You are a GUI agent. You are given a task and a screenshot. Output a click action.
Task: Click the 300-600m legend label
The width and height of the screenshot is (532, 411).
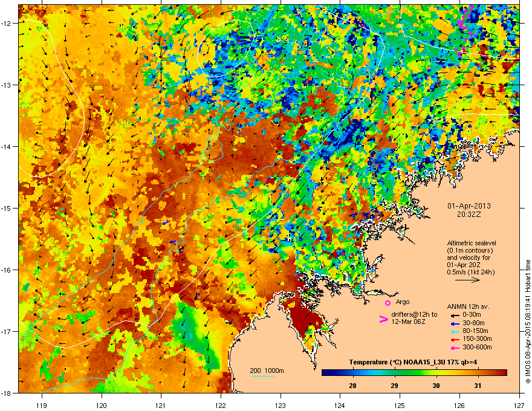coord(477,348)
